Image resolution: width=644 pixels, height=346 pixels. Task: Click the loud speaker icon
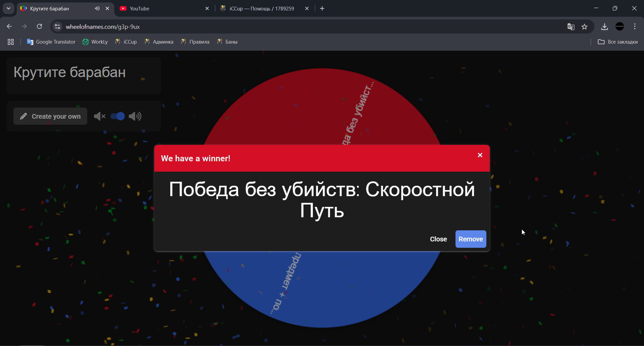(135, 116)
